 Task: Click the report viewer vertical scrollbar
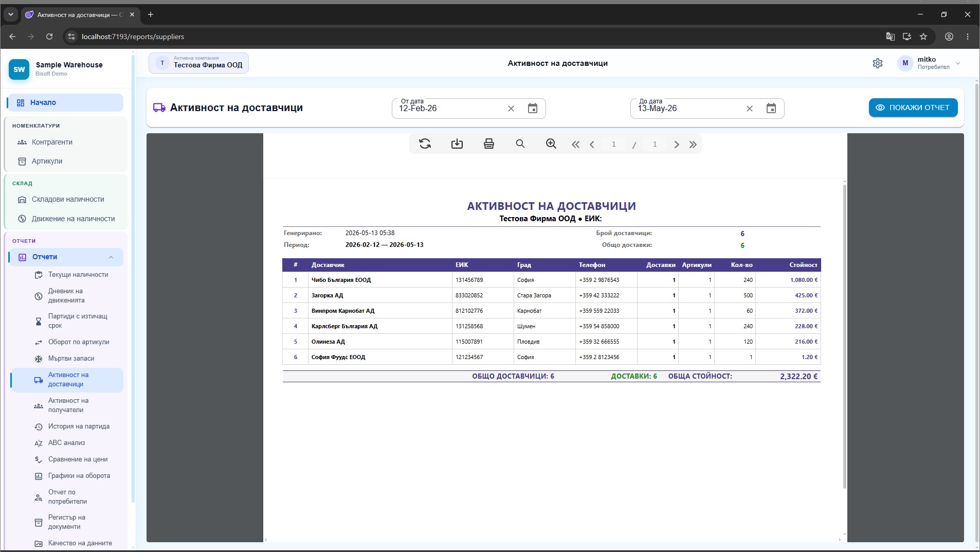(844, 336)
